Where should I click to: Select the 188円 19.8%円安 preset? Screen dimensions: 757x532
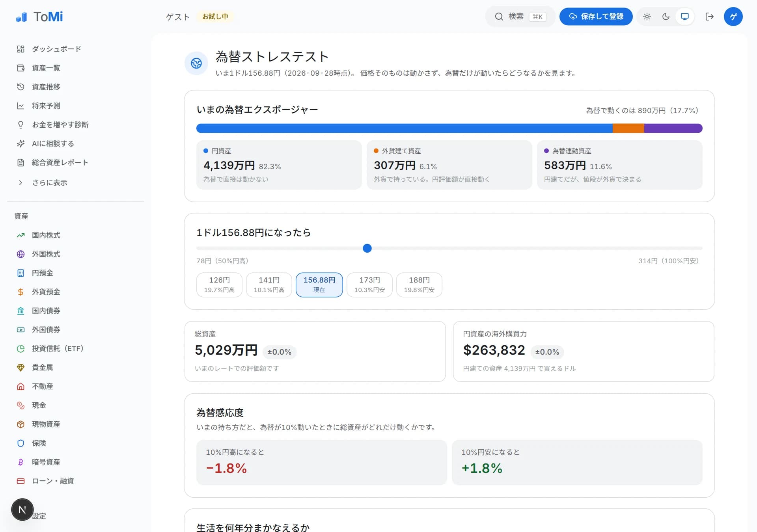(419, 285)
